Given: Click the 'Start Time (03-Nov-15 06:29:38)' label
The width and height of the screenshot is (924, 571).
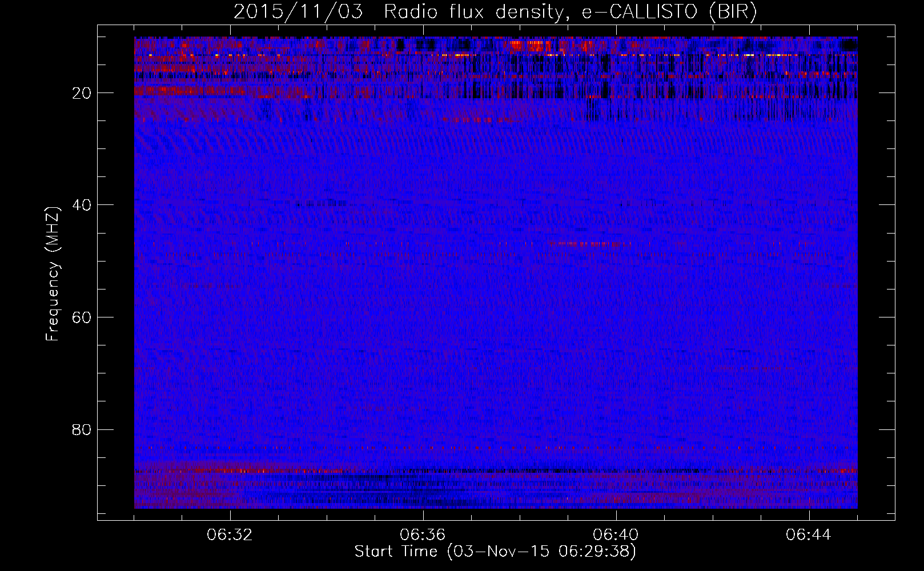Looking at the screenshot, I should click(x=495, y=552).
